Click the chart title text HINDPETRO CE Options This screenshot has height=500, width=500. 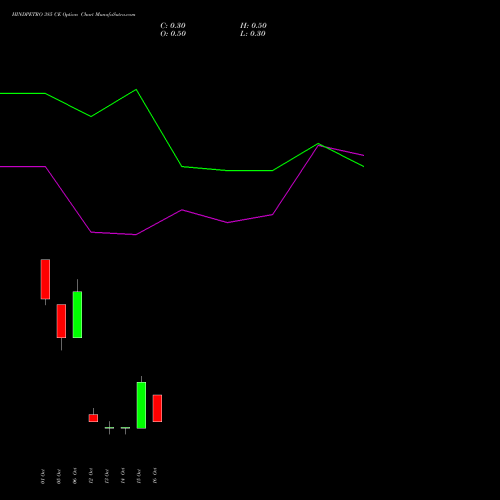[x=73, y=15]
